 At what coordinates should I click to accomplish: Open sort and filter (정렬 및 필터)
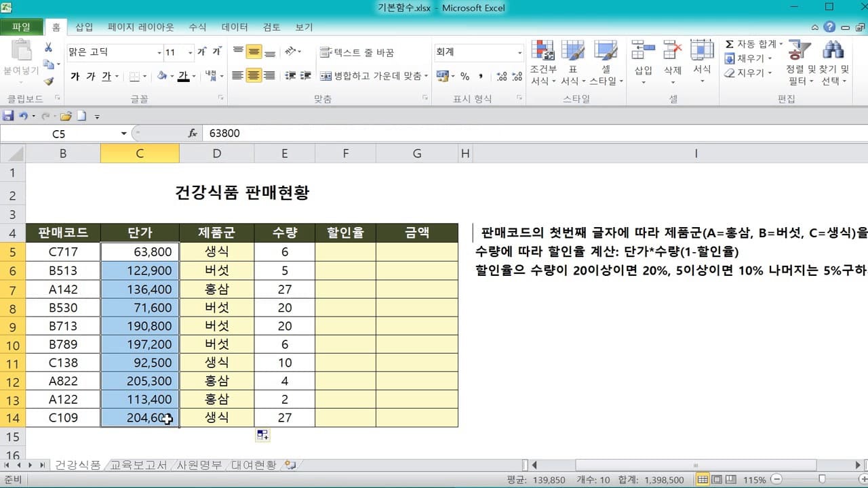pos(800,62)
